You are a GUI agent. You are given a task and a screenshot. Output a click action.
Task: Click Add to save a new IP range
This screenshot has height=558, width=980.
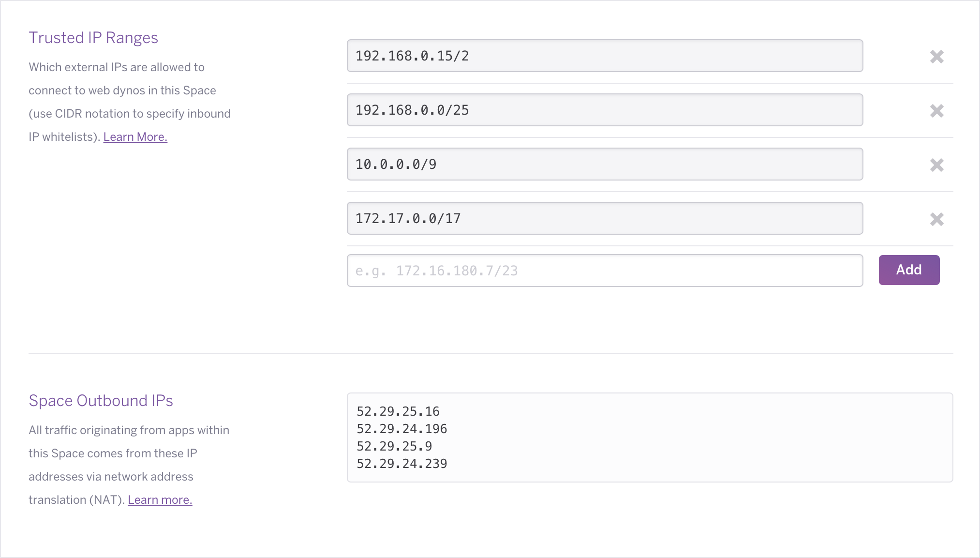click(x=908, y=270)
